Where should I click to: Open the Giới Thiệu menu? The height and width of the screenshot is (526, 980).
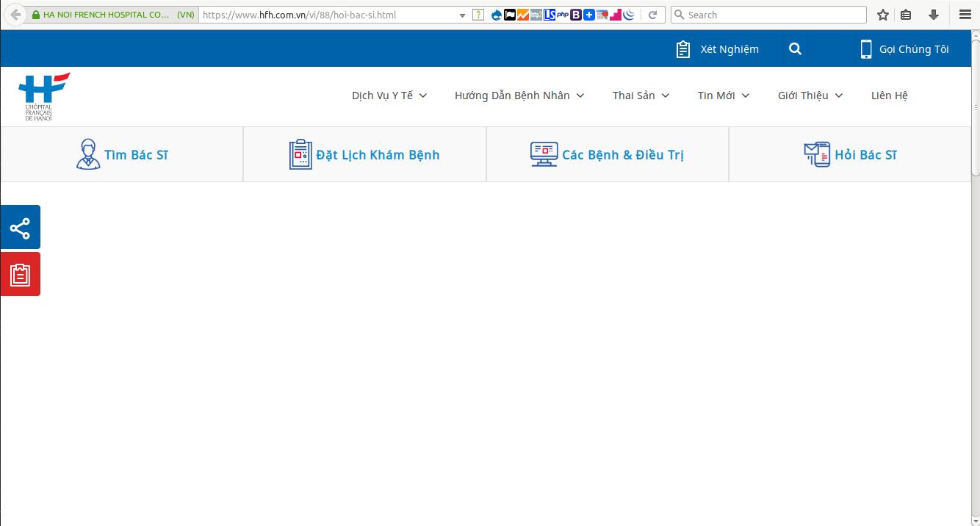(803, 96)
